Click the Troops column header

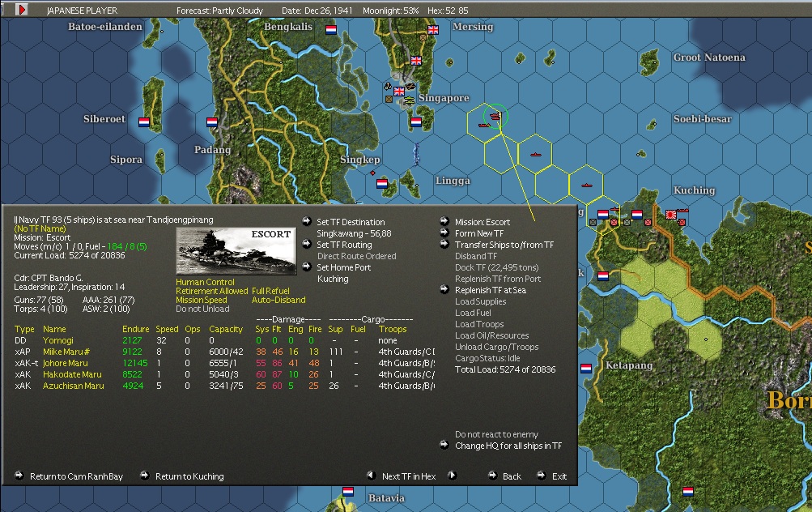[x=393, y=329]
